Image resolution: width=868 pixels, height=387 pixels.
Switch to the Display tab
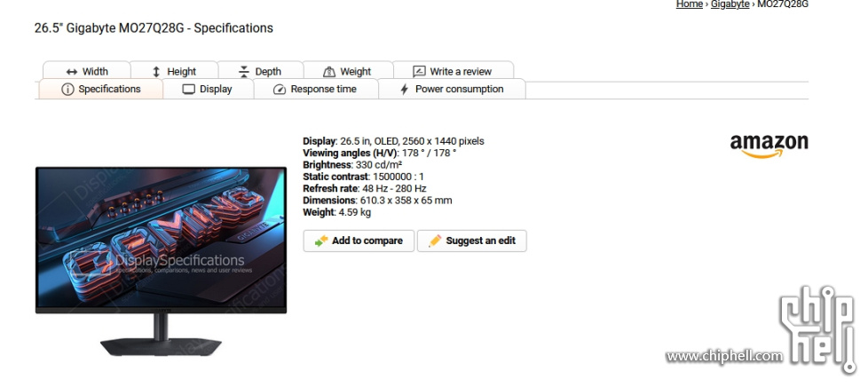209,89
